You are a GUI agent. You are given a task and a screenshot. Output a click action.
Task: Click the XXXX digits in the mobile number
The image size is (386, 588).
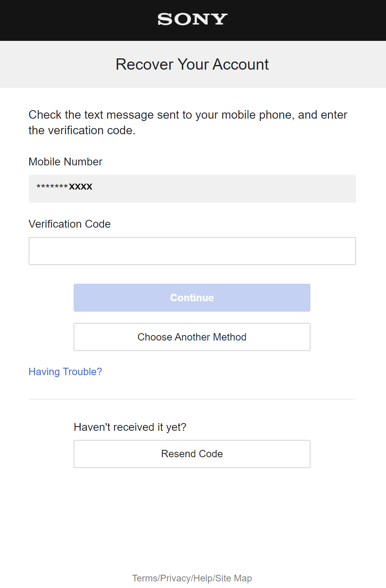[x=81, y=187]
